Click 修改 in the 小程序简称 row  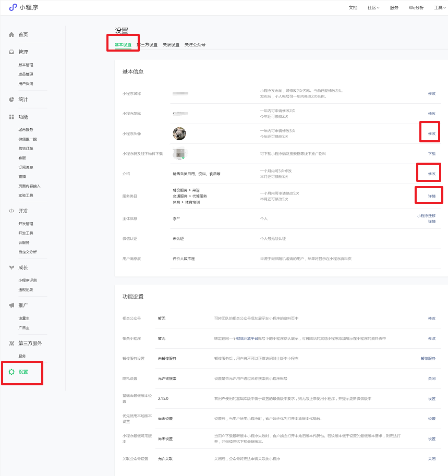432,114
